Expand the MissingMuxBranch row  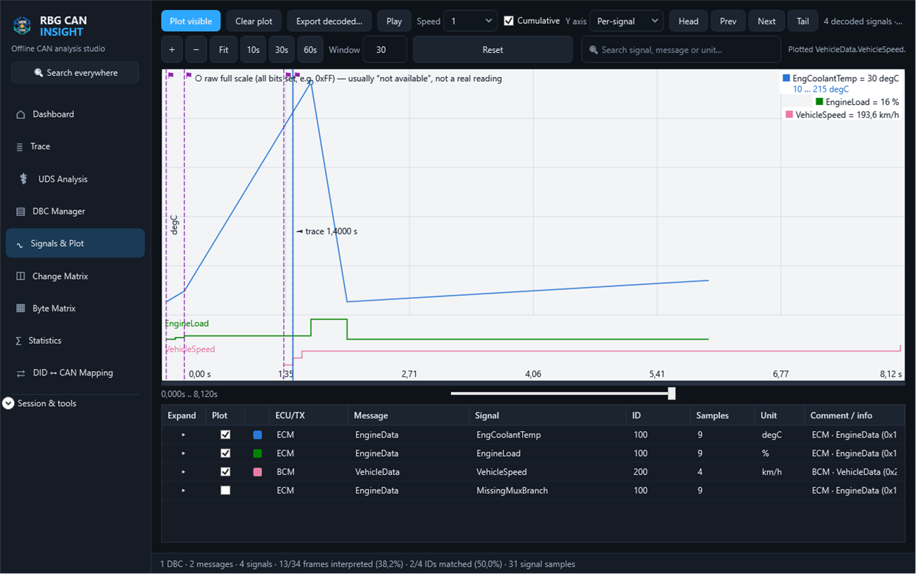click(183, 490)
